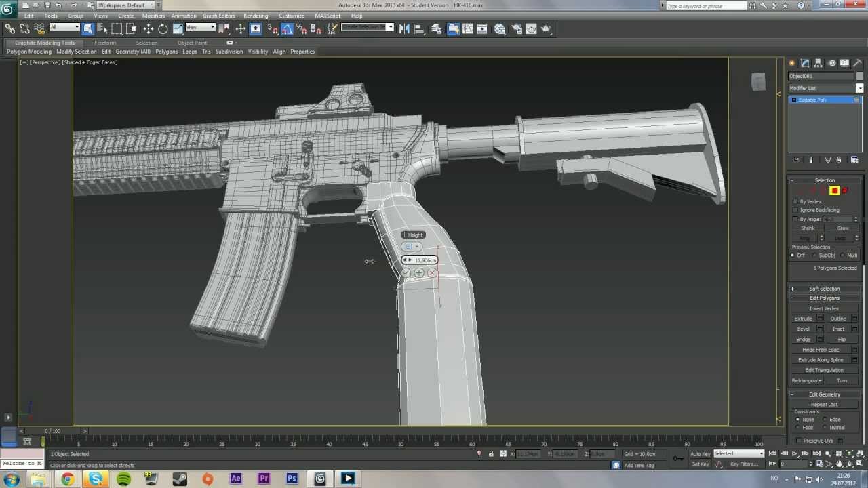Screen dimensions: 868x488
Task: Open Select by Name dialog
Action: pyautogui.click(x=102, y=28)
